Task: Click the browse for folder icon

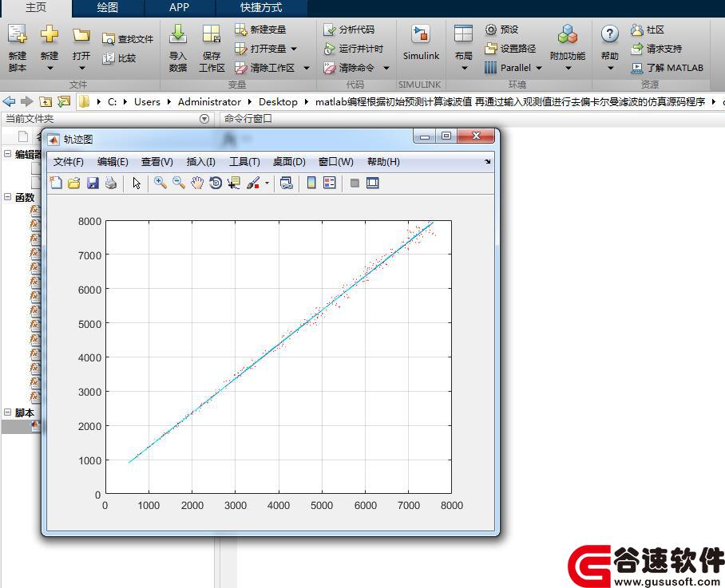Action: (x=63, y=101)
